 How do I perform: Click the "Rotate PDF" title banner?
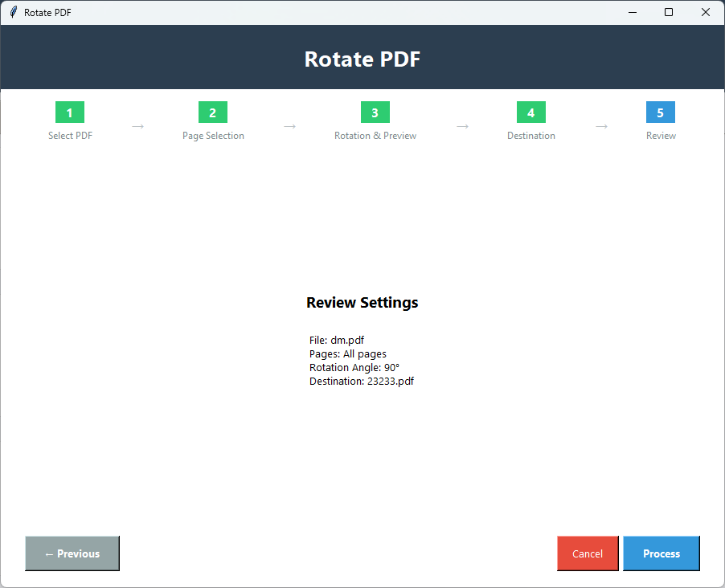pyautogui.click(x=362, y=59)
